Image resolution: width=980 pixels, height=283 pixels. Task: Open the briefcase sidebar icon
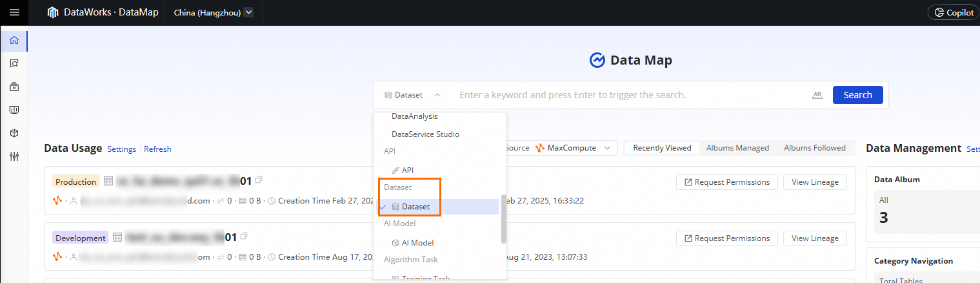[x=14, y=87]
